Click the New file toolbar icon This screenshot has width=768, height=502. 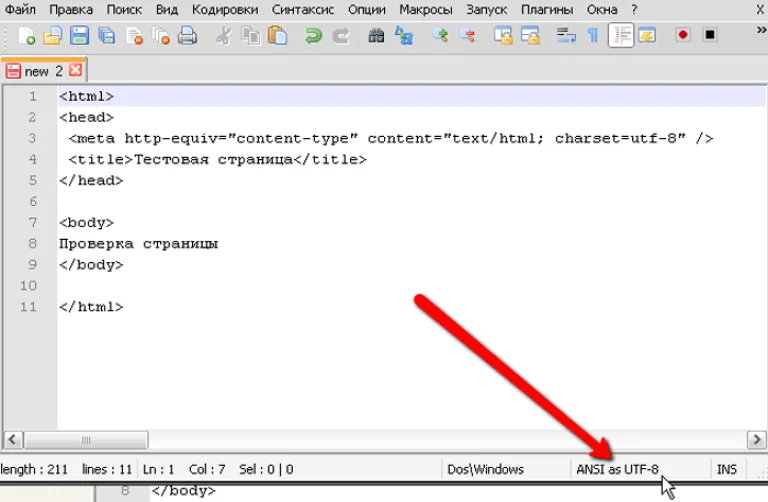26,36
